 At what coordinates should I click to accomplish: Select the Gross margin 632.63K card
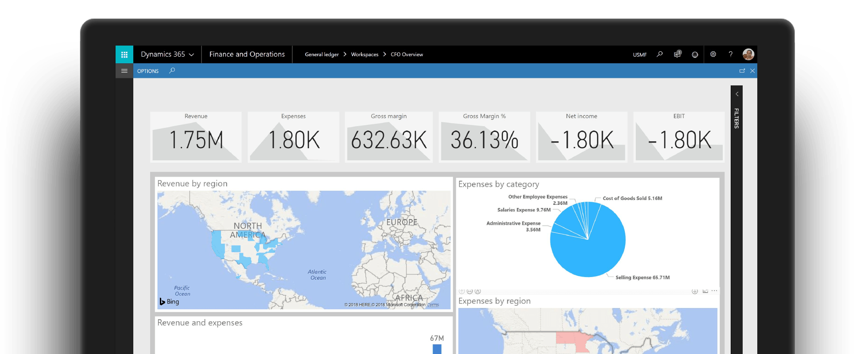[389, 137]
